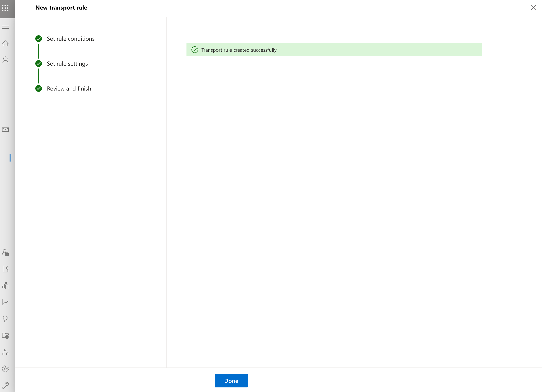Open Settings via gear sidebar icon

5,369
